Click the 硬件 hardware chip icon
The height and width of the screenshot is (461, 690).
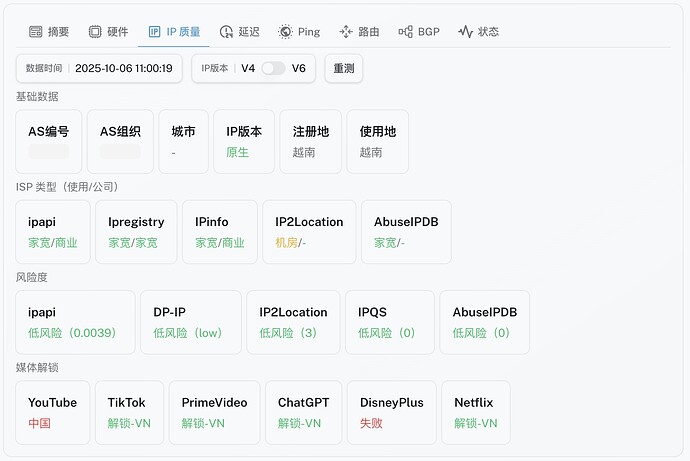[95, 32]
